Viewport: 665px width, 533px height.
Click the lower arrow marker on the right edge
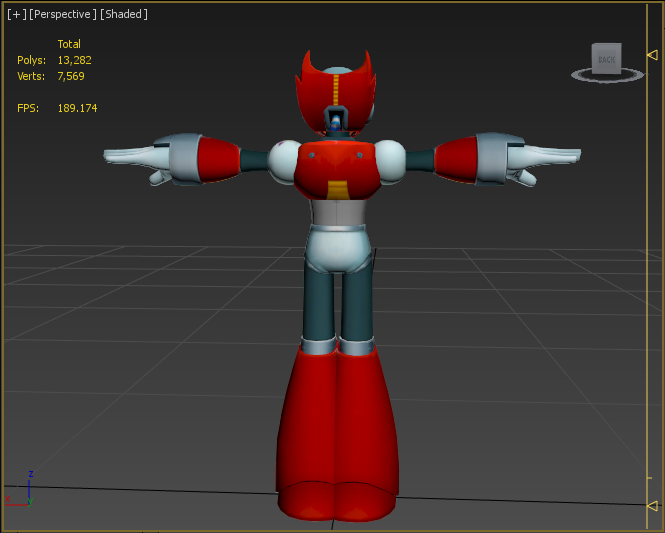click(x=653, y=505)
